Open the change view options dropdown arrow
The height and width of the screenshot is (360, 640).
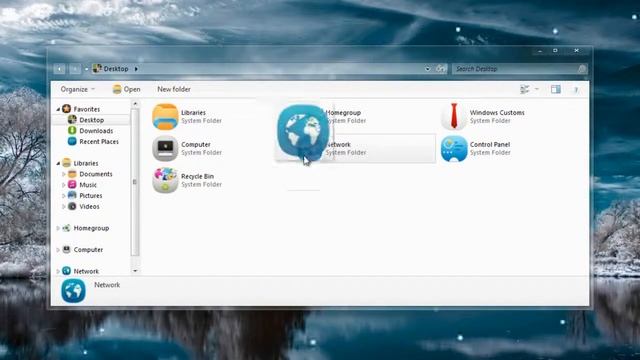[x=537, y=89]
